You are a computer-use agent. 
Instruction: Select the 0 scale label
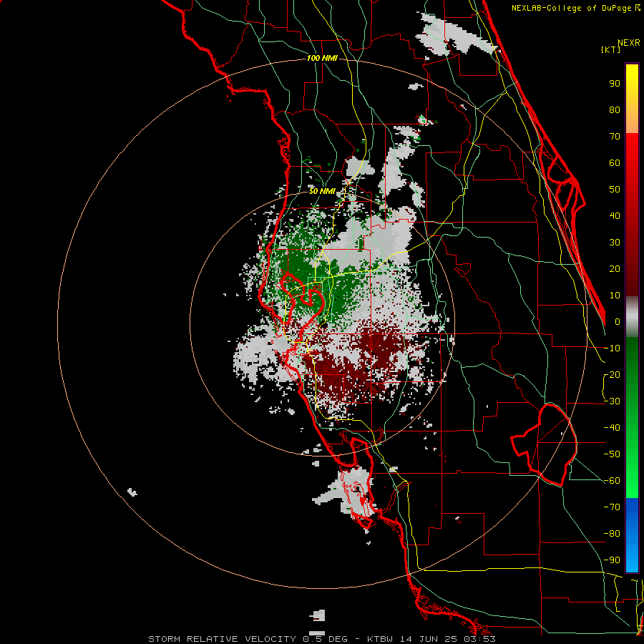(x=618, y=322)
